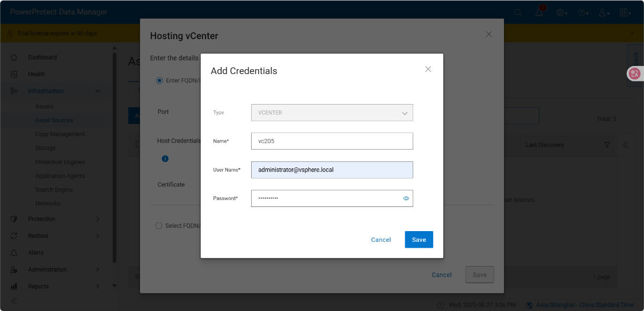Click the filter funnel icon in table header
This screenshot has height=311, width=644.
pyautogui.click(x=607, y=145)
